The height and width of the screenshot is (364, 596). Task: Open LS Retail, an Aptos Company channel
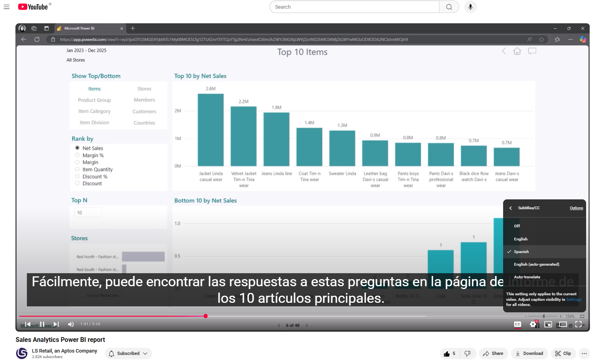64,351
